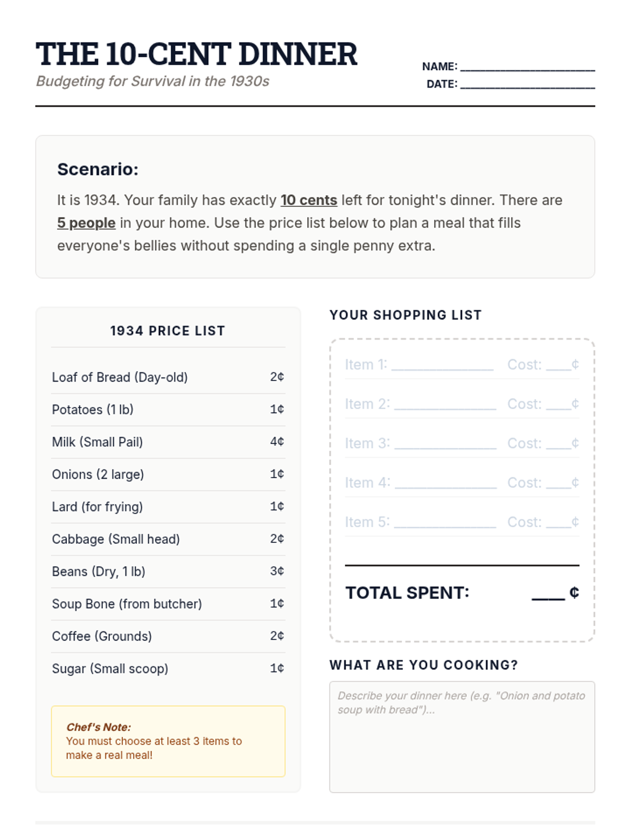This screenshot has height=840, width=630.
Task: Click the Soup Bone (from butcher) row
Action: click(x=168, y=604)
